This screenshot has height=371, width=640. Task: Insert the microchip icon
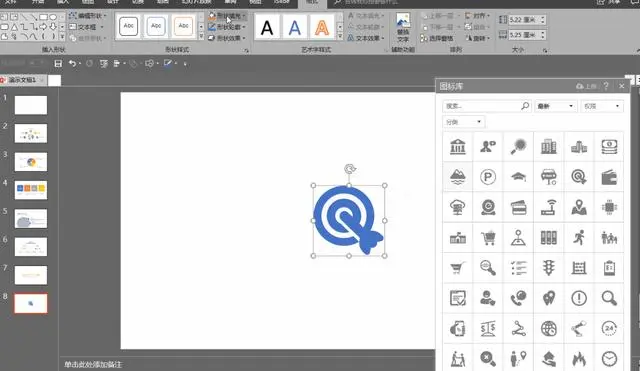click(x=609, y=207)
